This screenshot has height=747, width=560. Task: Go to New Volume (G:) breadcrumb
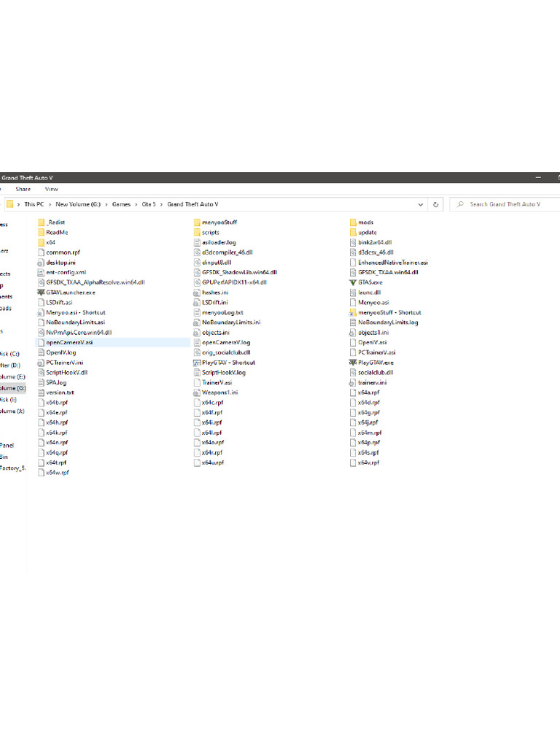click(78, 204)
